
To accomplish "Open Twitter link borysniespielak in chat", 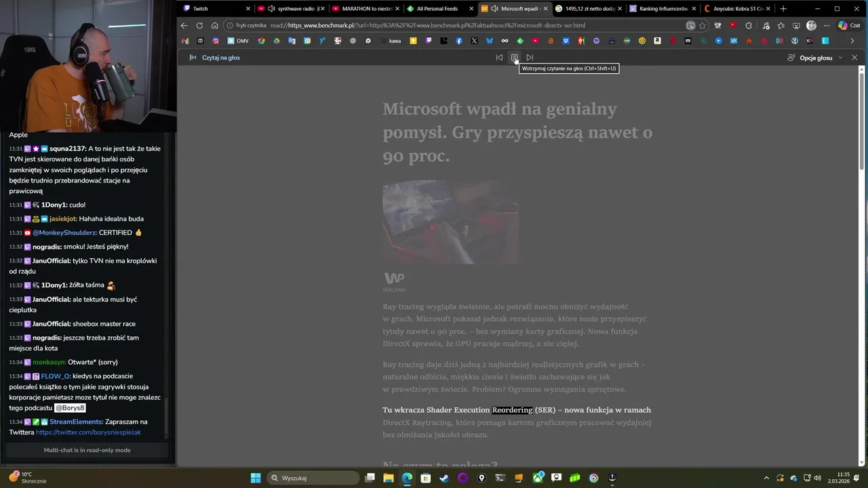I will click(88, 432).
